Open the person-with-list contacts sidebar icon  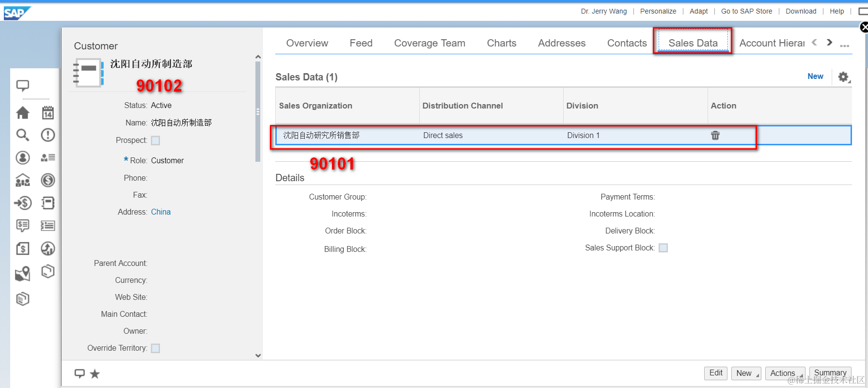[47, 157]
